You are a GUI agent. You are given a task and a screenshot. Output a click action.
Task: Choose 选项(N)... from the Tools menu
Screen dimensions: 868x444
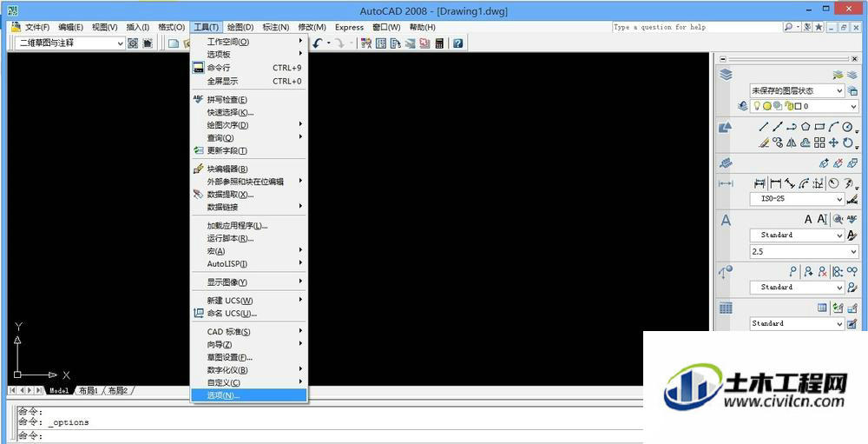249,395
